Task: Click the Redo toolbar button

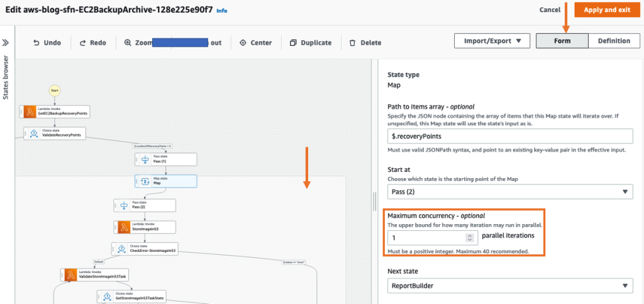Action: click(93, 42)
